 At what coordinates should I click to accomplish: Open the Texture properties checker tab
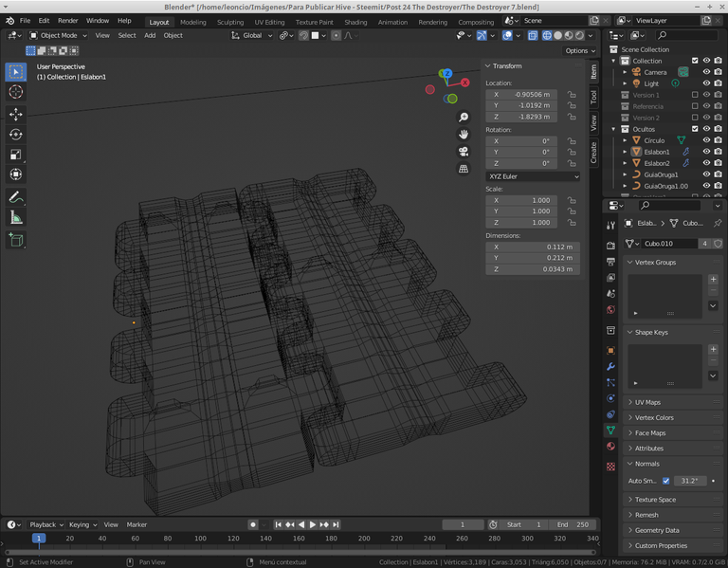610,467
